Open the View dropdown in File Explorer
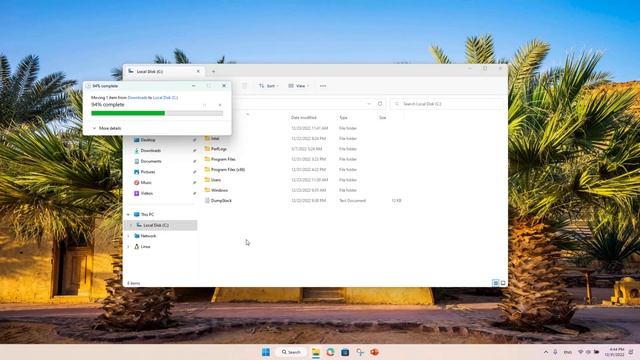The image size is (640, 360). (298, 86)
